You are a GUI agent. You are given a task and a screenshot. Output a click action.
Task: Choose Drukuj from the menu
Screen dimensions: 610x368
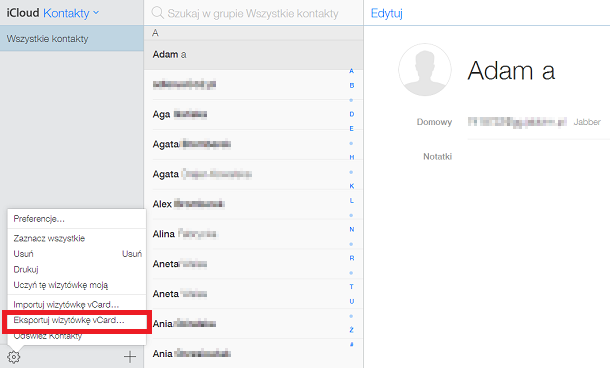coord(77,269)
